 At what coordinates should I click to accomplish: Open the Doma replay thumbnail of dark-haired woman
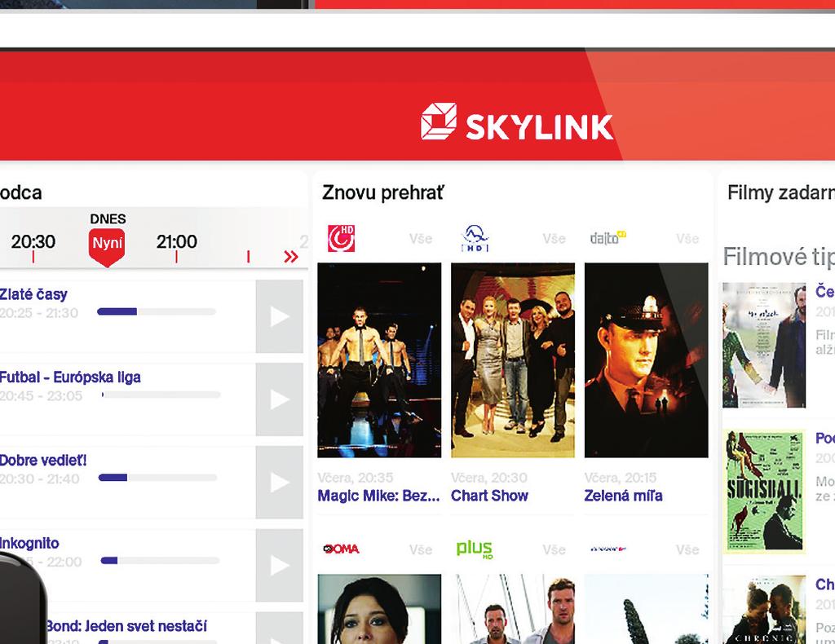(x=379, y=609)
